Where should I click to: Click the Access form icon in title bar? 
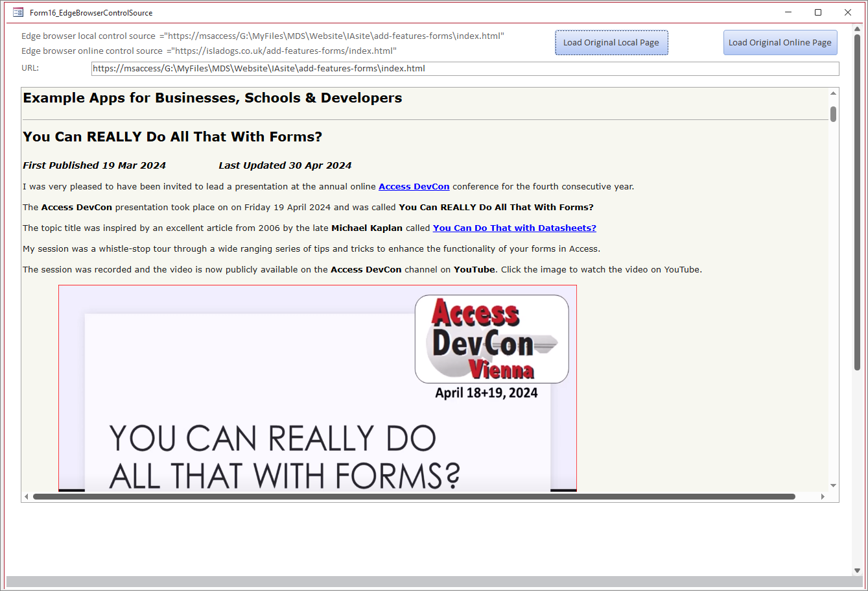click(x=18, y=12)
